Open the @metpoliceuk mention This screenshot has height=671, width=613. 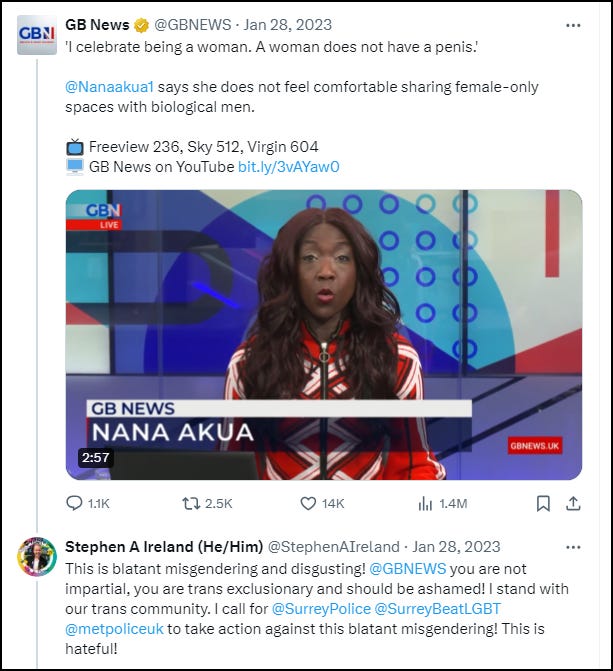114,629
